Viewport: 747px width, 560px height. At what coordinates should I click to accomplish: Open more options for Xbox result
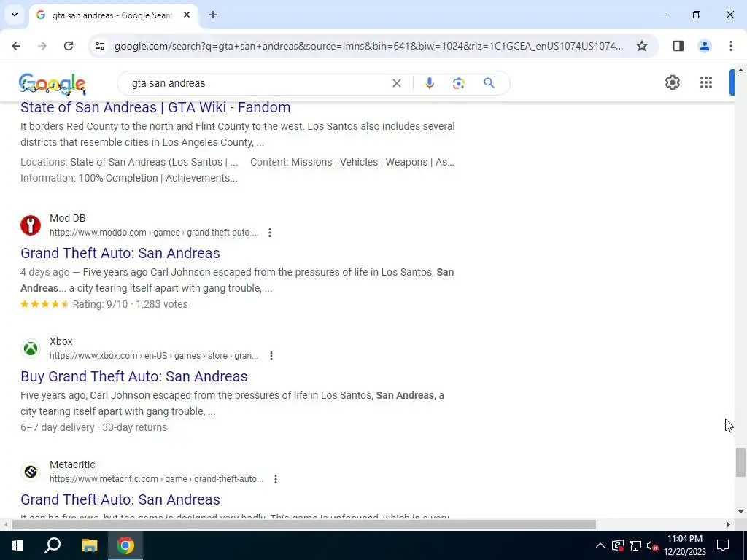(x=271, y=356)
